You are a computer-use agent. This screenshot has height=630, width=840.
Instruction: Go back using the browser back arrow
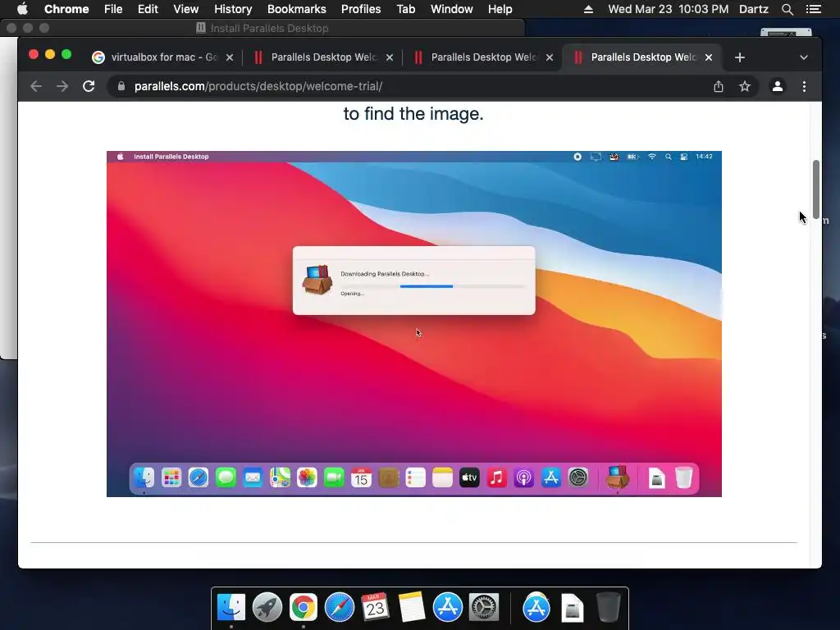(x=36, y=86)
